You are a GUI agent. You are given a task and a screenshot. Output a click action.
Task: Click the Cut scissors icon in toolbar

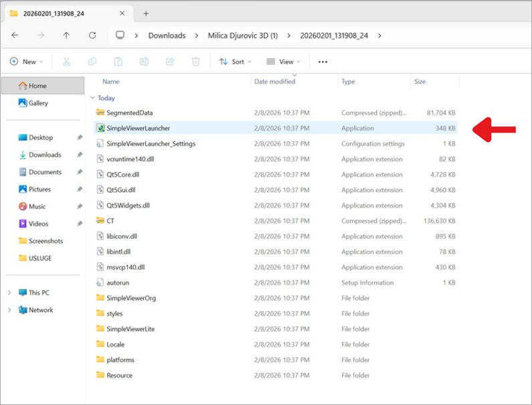click(x=66, y=62)
